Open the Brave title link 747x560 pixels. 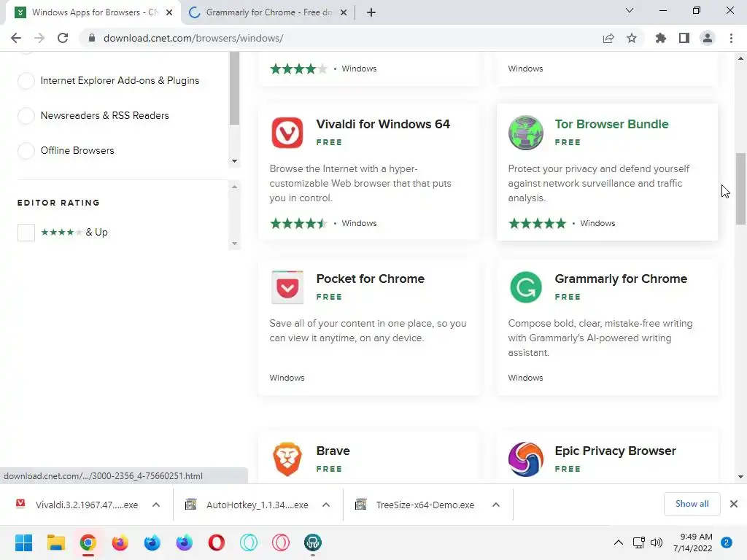333,451
